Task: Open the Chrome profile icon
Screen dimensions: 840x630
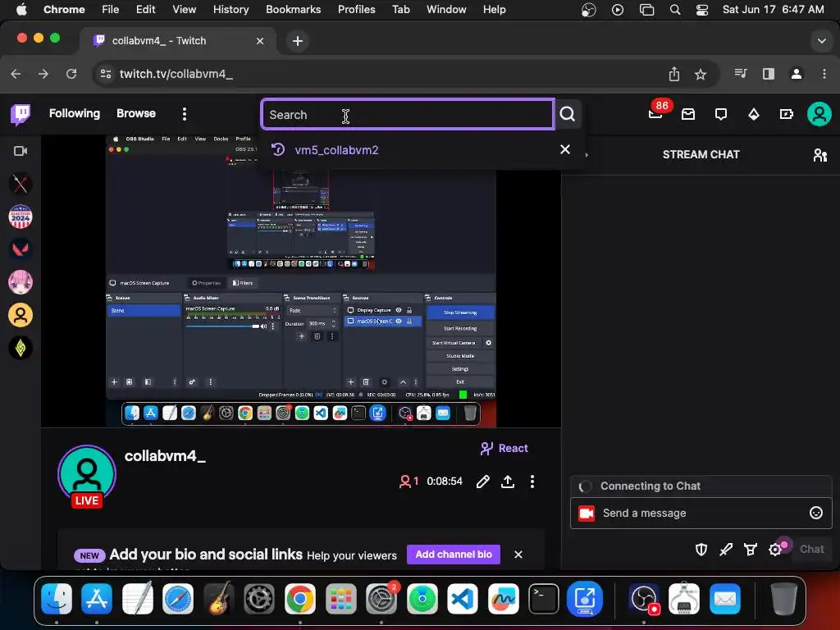Action: tap(796, 74)
